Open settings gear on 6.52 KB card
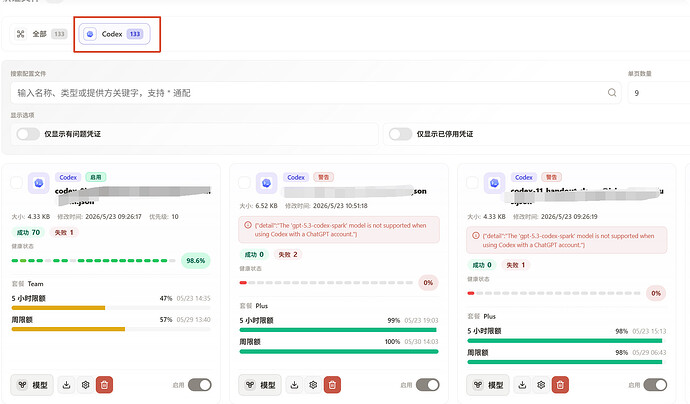Screen dimensions: 690x404 (x=313, y=385)
